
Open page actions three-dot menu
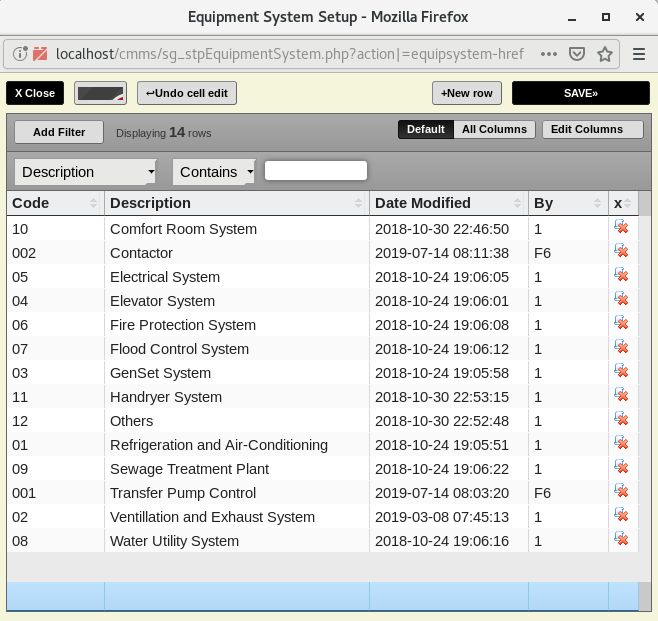pos(548,54)
